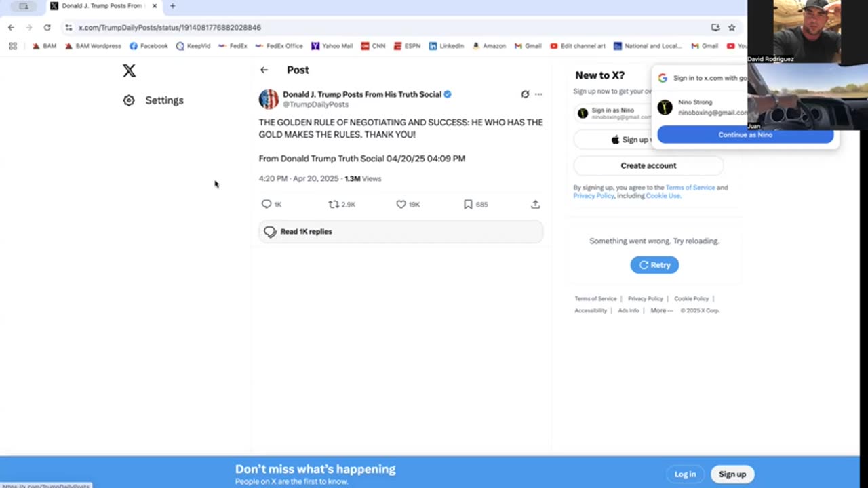
Task: Open footer Cookie Policy link
Action: pos(691,298)
